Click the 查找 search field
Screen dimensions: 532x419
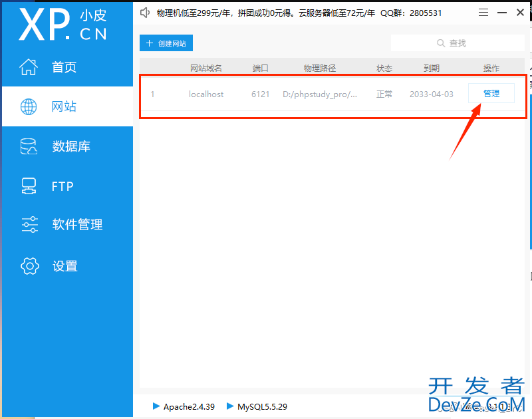click(458, 43)
